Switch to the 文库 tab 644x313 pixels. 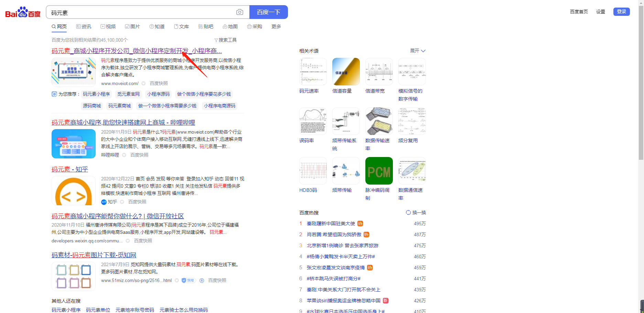point(181,27)
